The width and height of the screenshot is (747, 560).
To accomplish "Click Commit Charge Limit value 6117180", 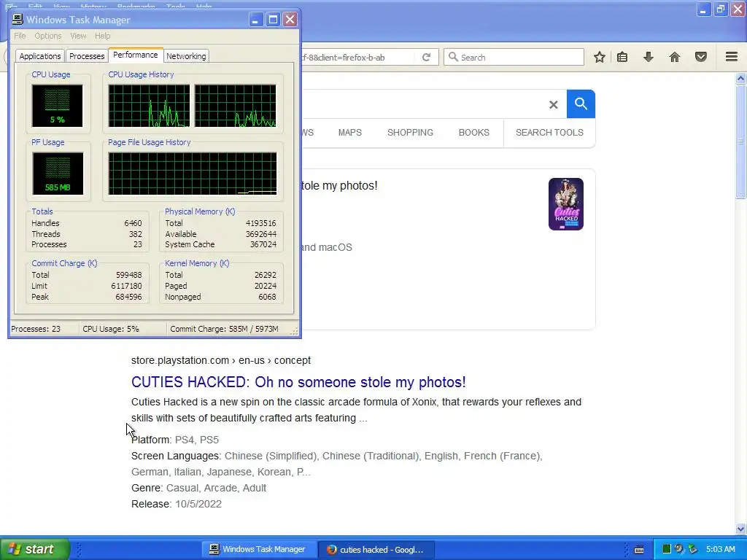I will click(x=126, y=286).
